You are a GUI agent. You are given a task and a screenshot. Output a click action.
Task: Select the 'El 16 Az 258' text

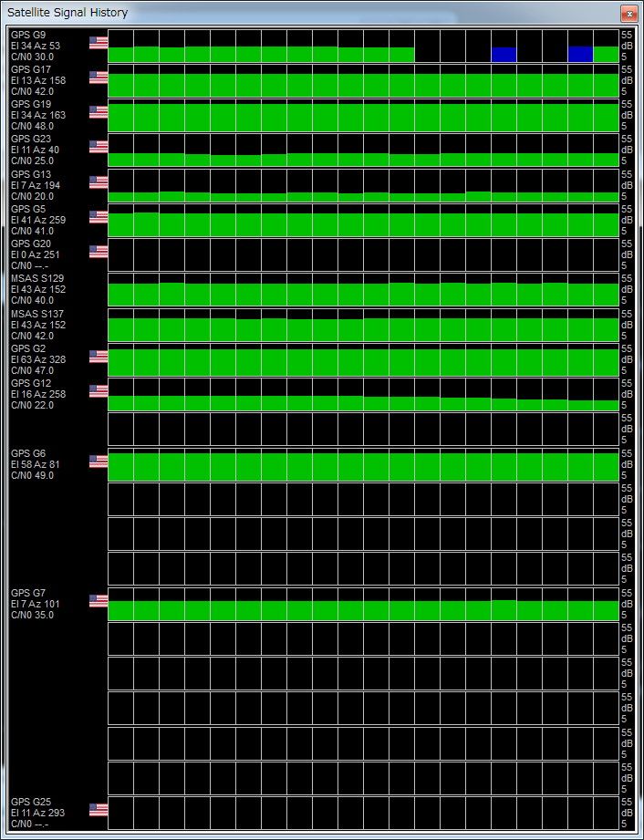pos(38,394)
